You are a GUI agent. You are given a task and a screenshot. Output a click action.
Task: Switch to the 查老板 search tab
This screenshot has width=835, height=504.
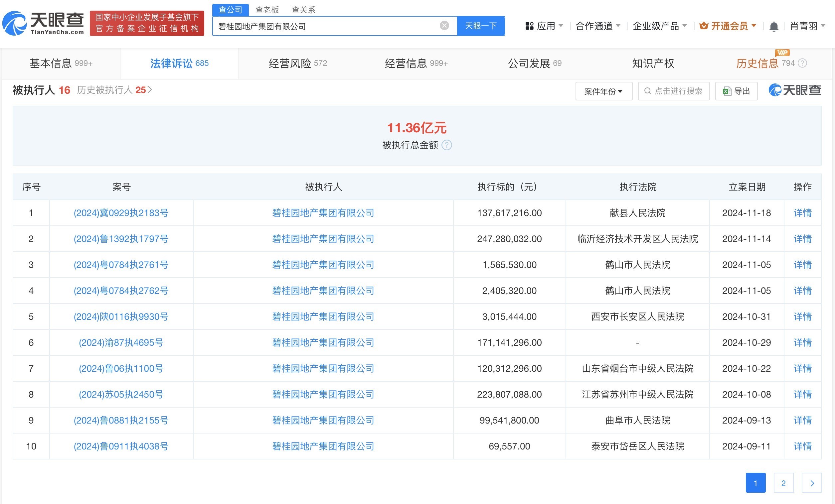[x=267, y=10]
